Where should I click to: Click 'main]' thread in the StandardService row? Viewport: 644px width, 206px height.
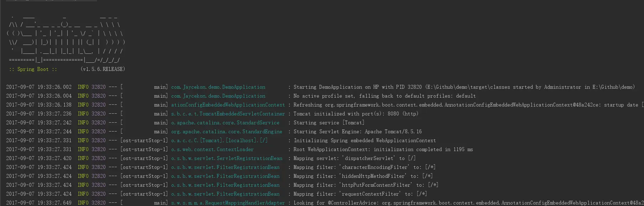[x=161, y=123]
